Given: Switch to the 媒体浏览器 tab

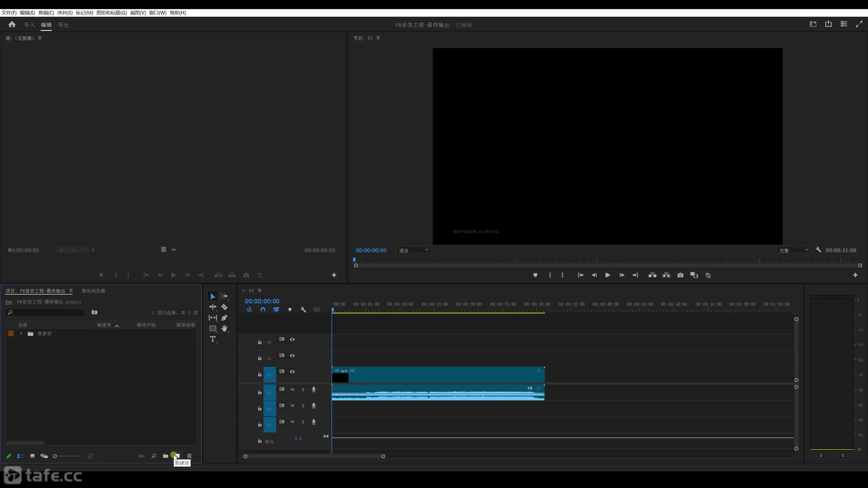Looking at the screenshot, I should [x=93, y=291].
